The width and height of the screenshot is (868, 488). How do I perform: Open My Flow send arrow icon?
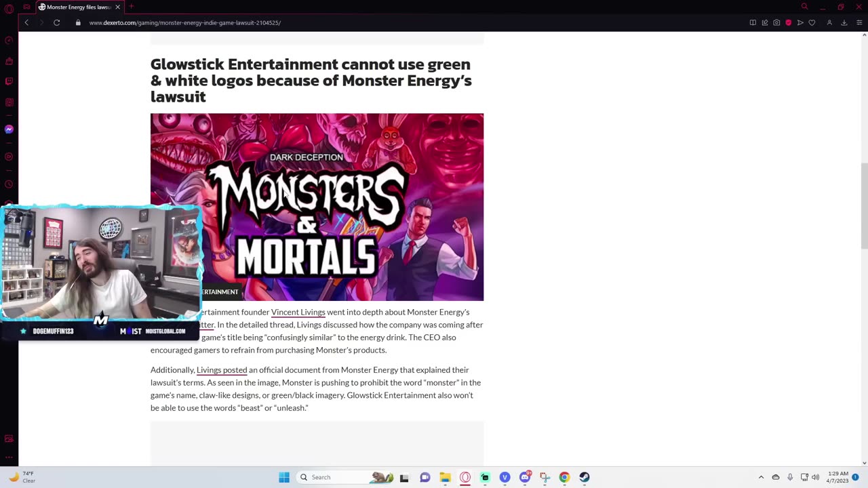coord(800,22)
